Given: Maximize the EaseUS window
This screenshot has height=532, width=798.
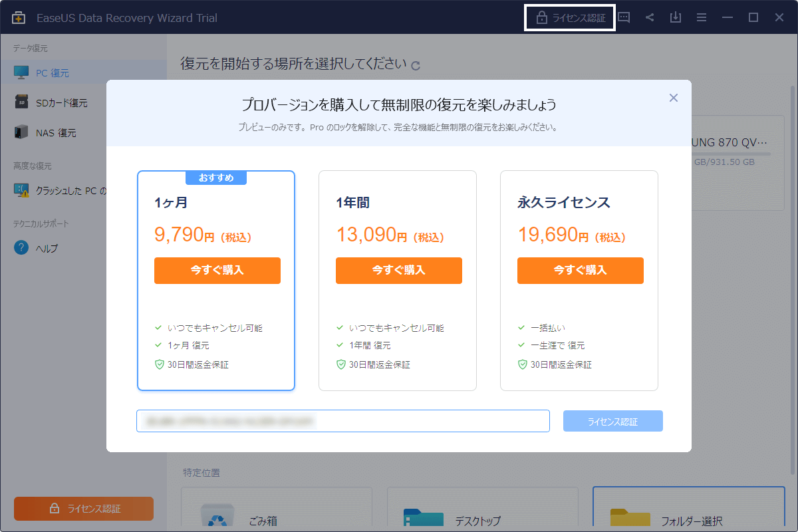Looking at the screenshot, I should (x=753, y=18).
